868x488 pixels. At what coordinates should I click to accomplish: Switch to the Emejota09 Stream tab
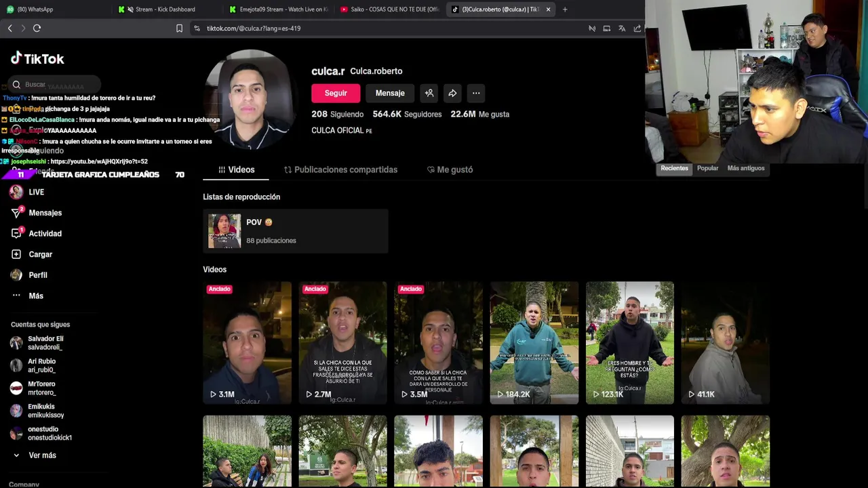pyautogui.click(x=279, y=9)
